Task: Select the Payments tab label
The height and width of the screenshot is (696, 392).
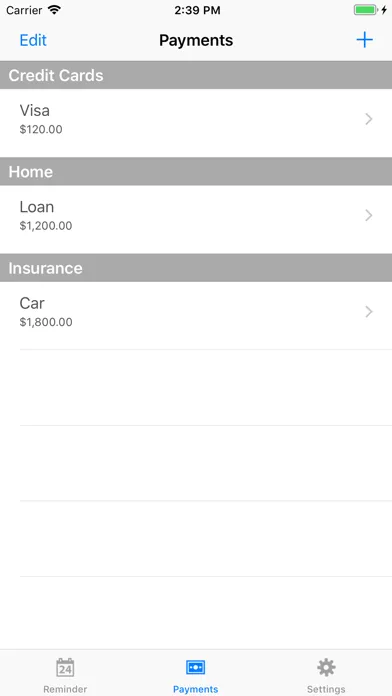Action: click(x=195, y=689)
